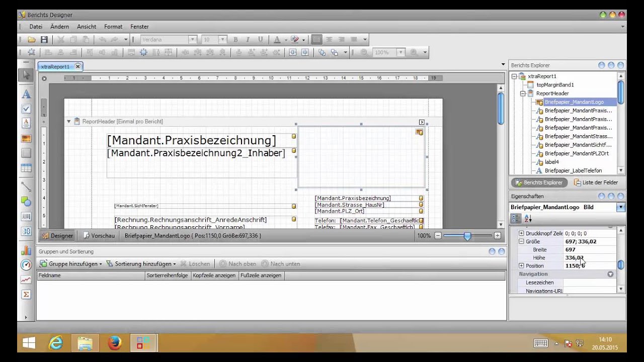Viewport: 644px width, 362px height.
Task: Click the zoom slider handle
Action: click(467, 235)
